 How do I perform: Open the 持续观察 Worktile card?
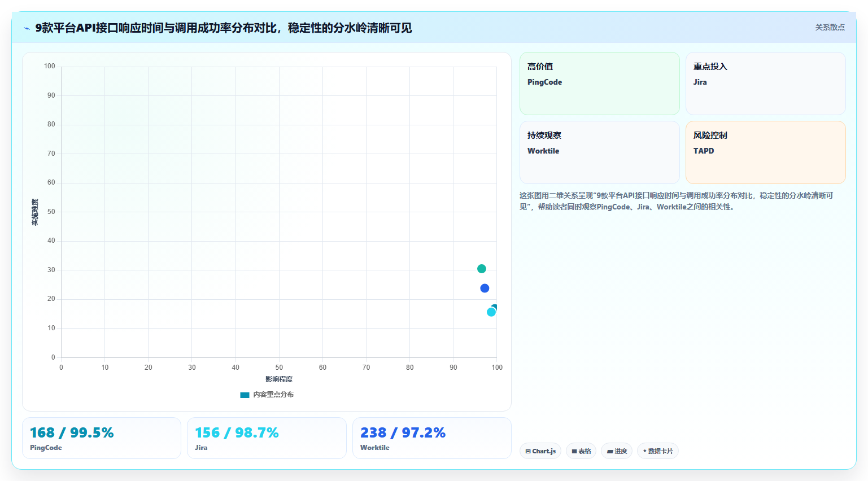(x=600, y=152)
